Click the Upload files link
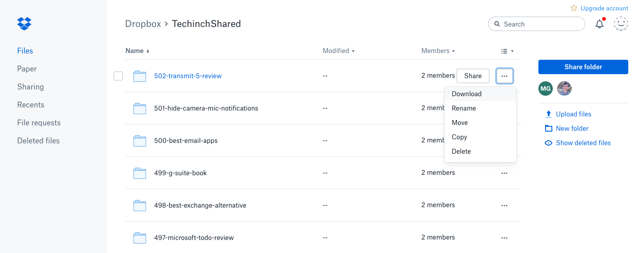This screenshot has width=644, height=253. (573, 114)
